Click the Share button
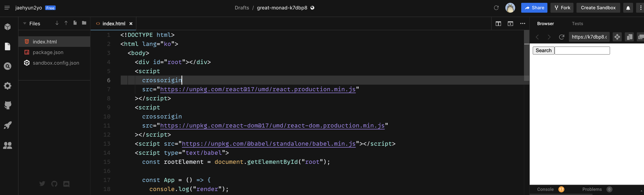This screenshot has width=644, height=195. point(534,8)
